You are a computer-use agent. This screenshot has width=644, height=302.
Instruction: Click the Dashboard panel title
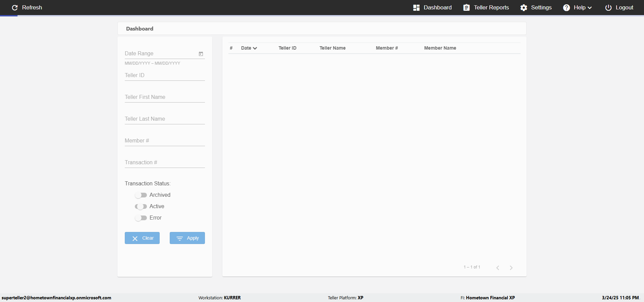(140, 29)
